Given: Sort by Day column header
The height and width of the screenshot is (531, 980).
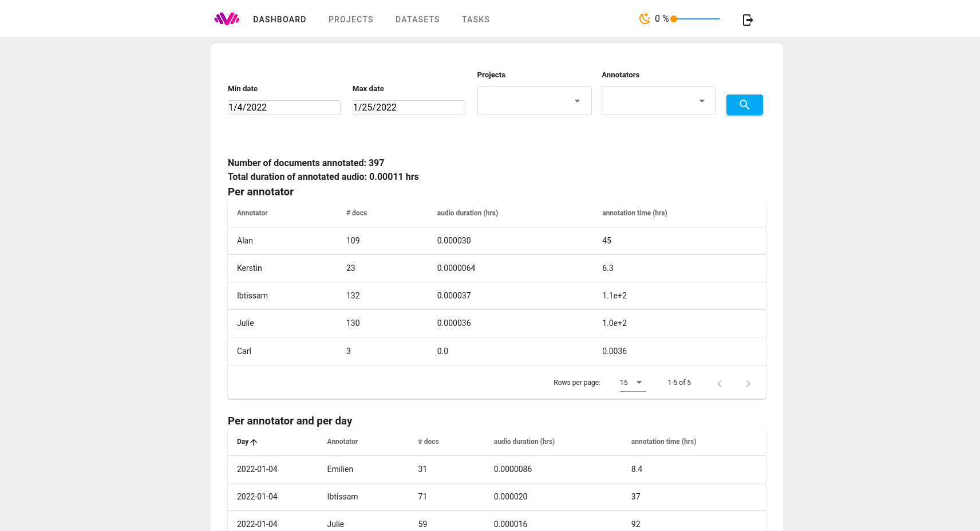Looking at the screenshot, I should (x=243, y=442).
